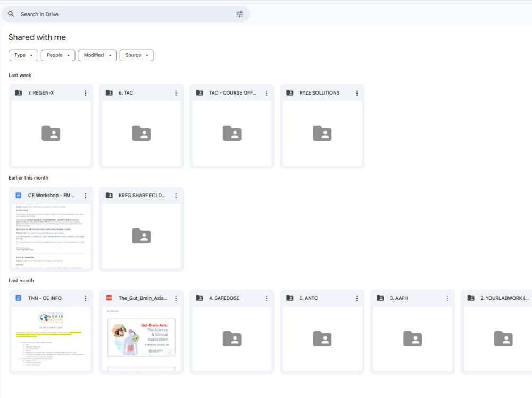Screen dimensions: 532x398
Task: Open the Source filter dropdown
Action: pyautogui.click(x=137, y=55)
